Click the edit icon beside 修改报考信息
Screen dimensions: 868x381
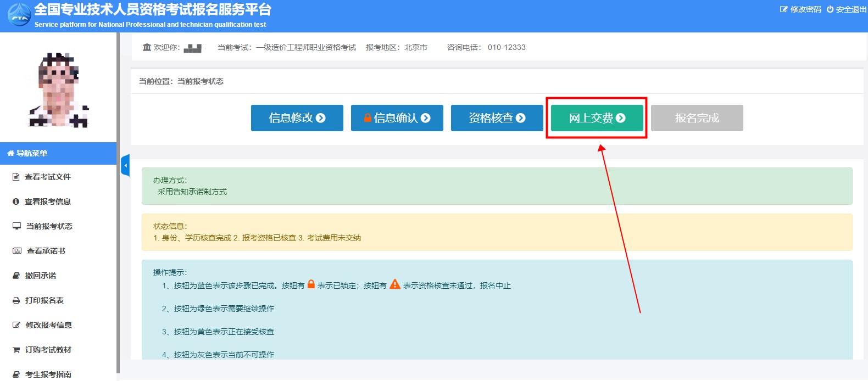(x=16, y=325)
